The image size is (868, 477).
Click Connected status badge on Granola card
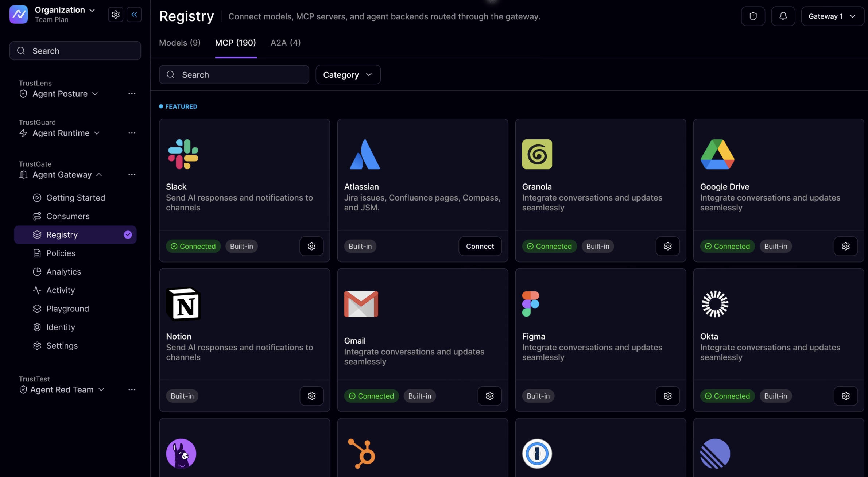[x=550, y=246]
